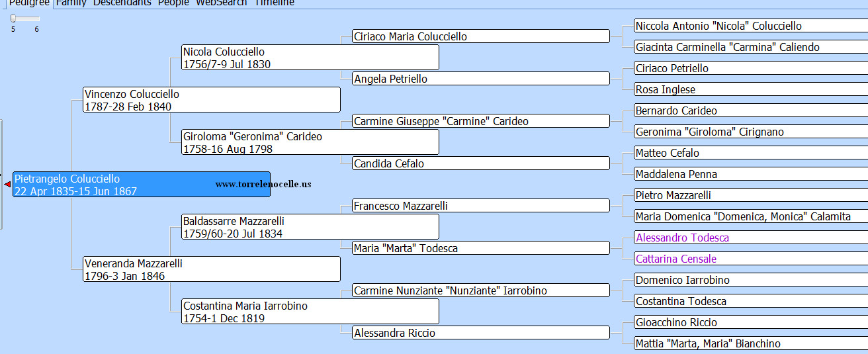Viewport: 868px width, 354px height.
Task: Switch to the Timeline tab
Action: pos(275,3)
